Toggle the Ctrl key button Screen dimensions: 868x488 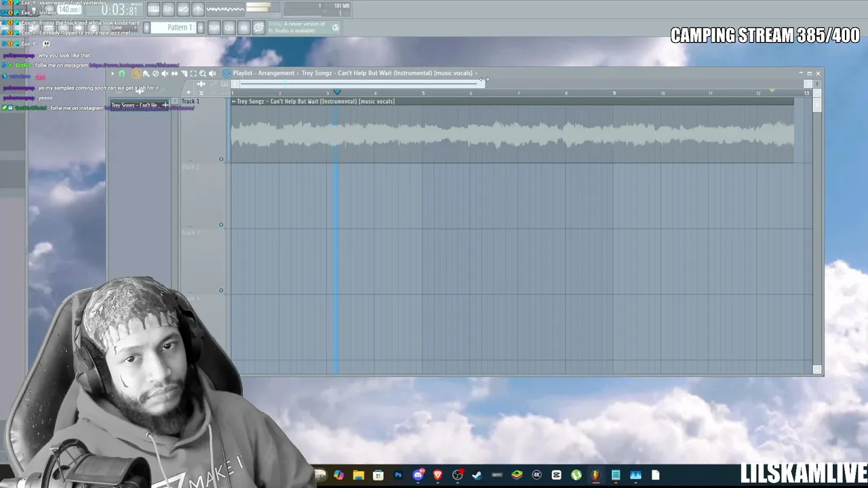pyautogui.click(x=229, y=28)
